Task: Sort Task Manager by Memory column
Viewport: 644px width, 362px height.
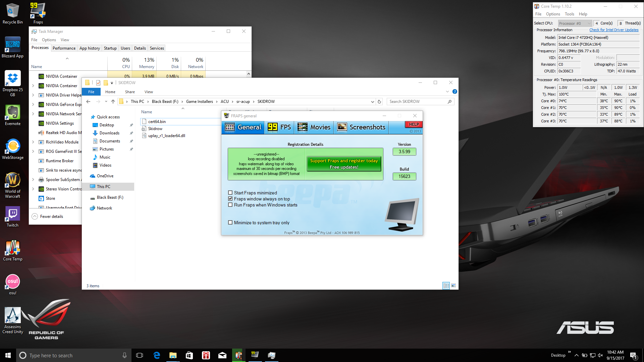Action: click(x=144, y=63)
